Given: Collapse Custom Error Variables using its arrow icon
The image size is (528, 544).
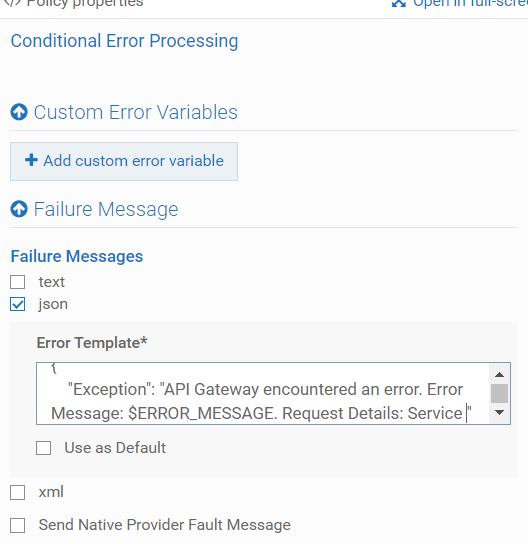Looking at the screenshot, I should pyautogui.click(x=19, y=112).
